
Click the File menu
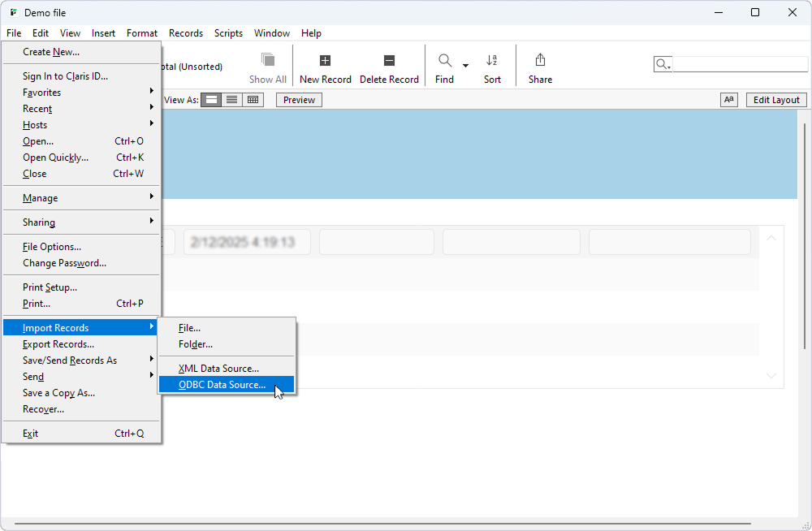(14, 33)
